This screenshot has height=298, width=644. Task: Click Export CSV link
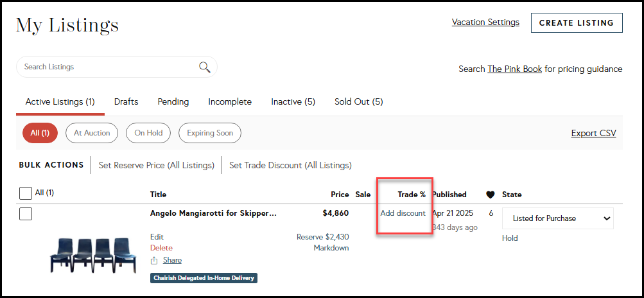593,133
